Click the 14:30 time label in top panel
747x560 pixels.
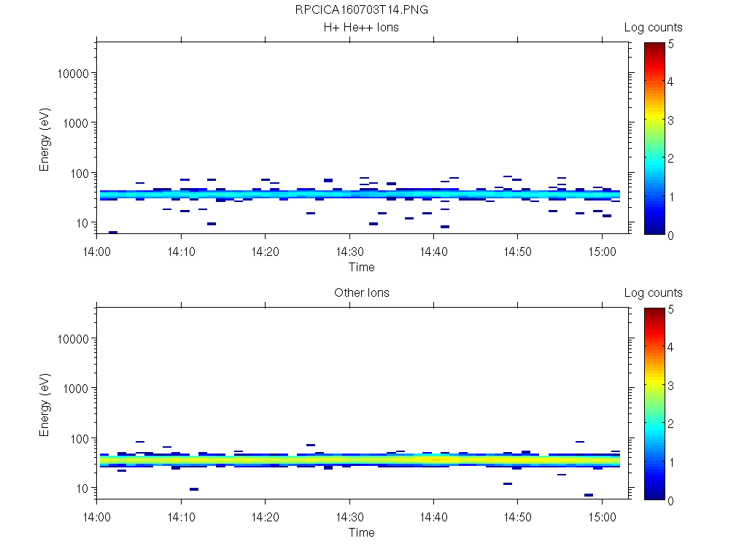point(349,252)
